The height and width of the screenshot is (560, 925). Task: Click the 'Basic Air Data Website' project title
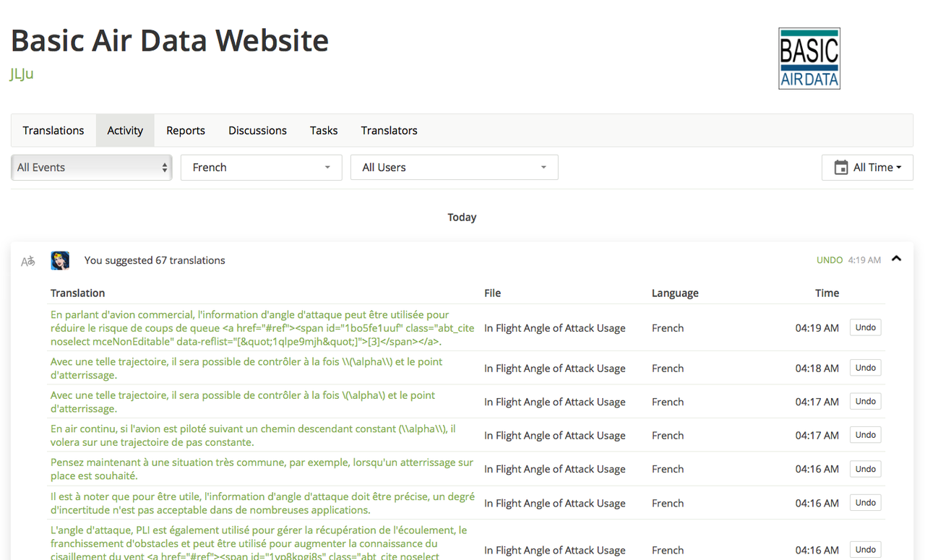[x=170, y=40]
